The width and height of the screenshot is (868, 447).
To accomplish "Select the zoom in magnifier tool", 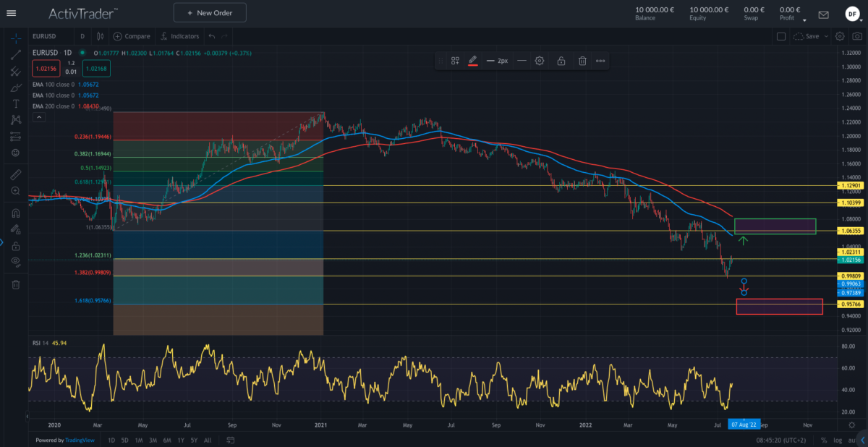I will click(15, 191).
